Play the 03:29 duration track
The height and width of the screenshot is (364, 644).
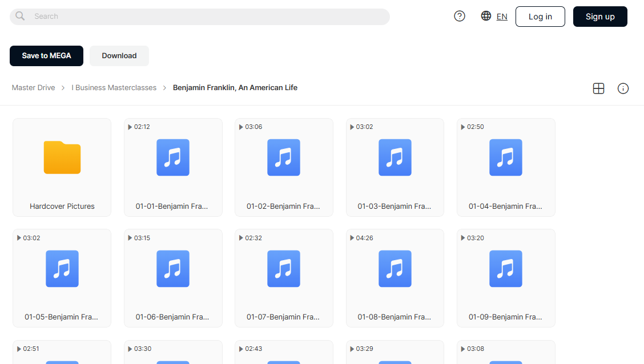tap(361, 349)
